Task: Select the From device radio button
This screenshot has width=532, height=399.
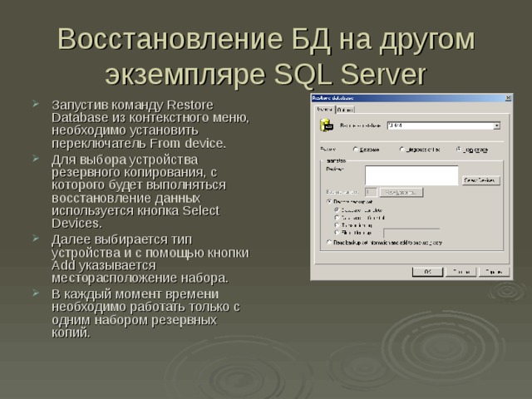Action: [x=459, y=150]
